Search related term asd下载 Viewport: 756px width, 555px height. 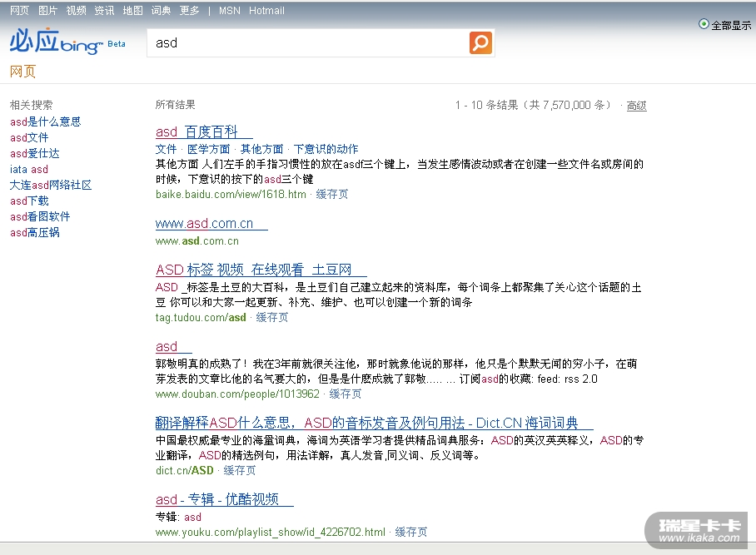pyautogui.click(x=29, y=201)
